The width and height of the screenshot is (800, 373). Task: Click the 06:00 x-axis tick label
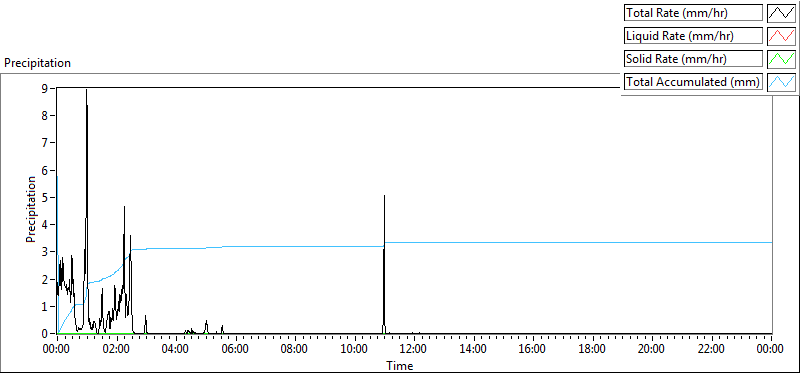(x=236, y=350)
